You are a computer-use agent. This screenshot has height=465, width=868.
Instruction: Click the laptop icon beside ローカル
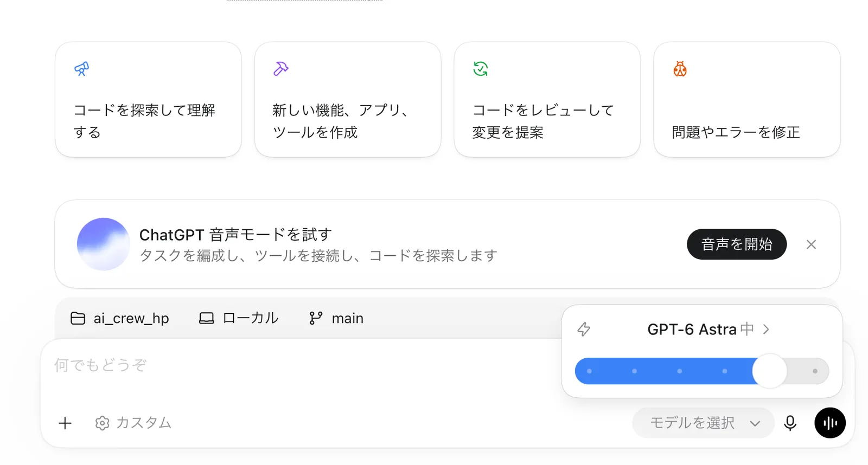click(206, 318)
